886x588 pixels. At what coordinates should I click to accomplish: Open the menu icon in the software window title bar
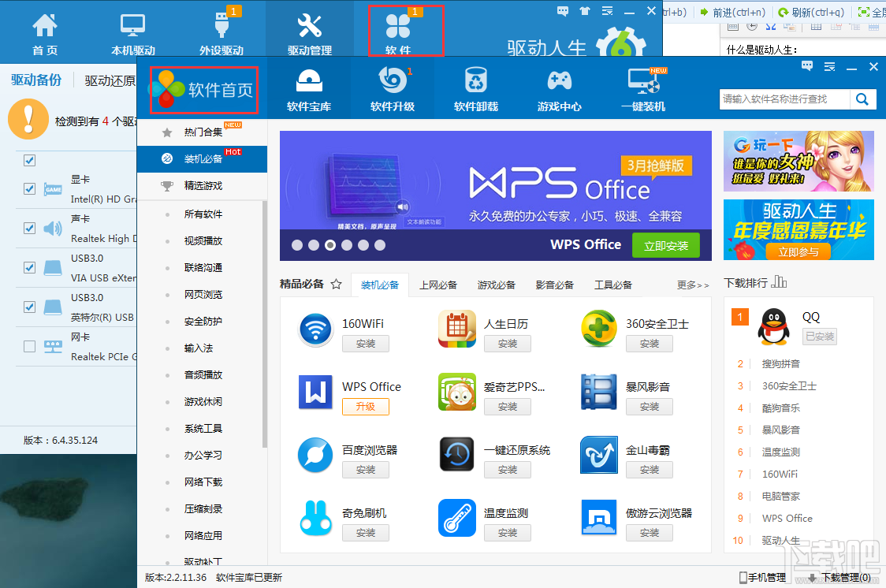829,67
